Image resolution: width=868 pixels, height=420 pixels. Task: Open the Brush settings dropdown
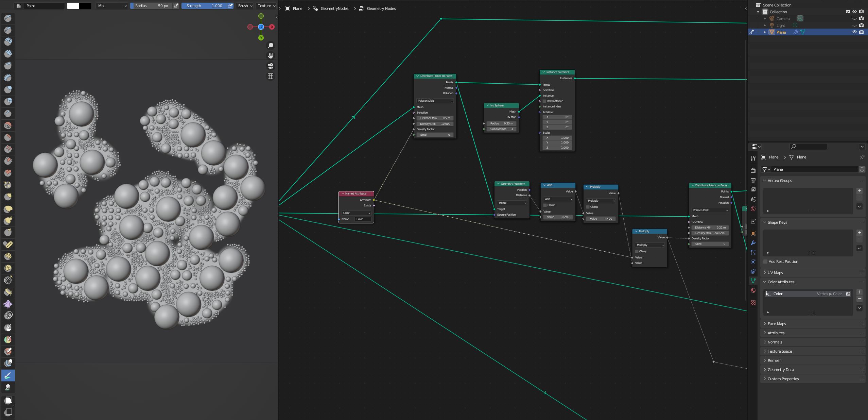(245, 6)
